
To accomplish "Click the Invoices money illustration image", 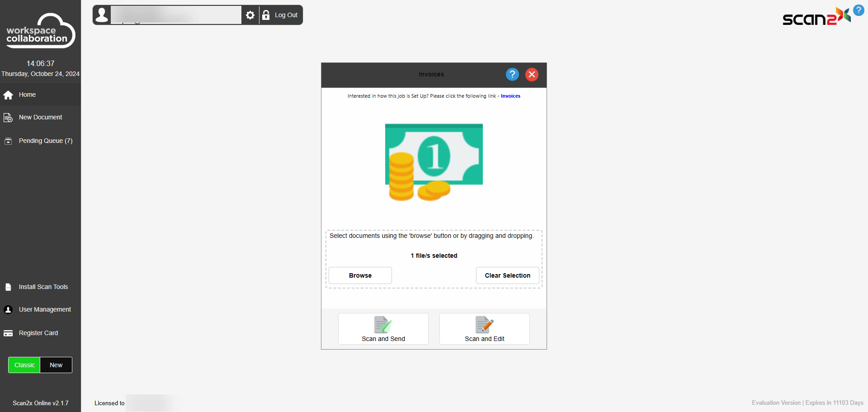I will point(434,162).
